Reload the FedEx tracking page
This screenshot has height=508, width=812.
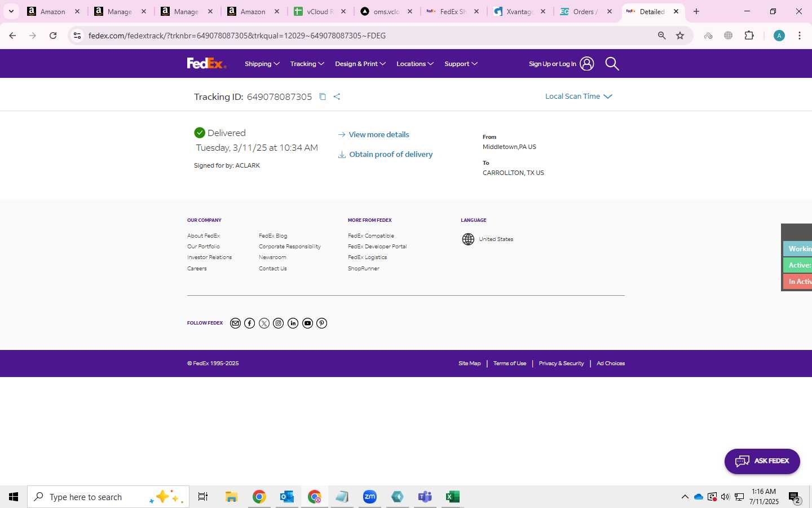pos(53,36)
